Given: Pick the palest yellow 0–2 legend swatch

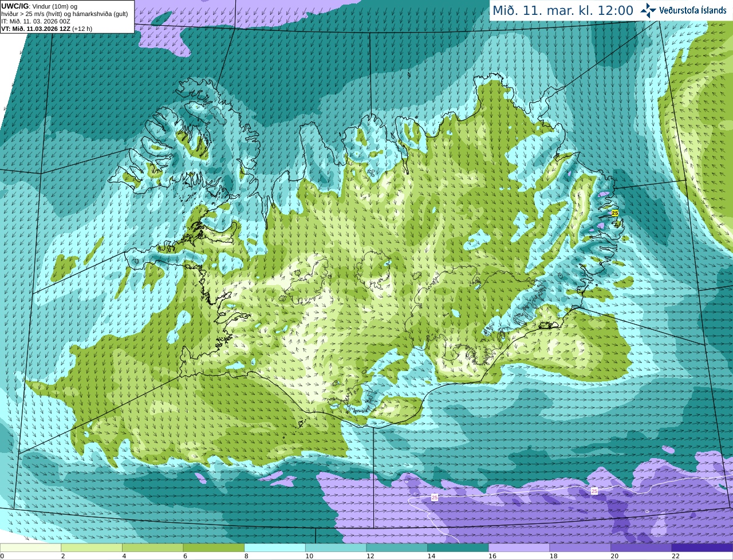Looking at the screenshot, I should [30, 547].
